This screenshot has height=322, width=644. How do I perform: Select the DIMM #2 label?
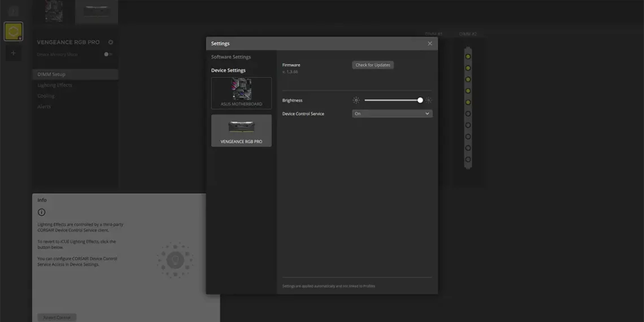(468, 34)
